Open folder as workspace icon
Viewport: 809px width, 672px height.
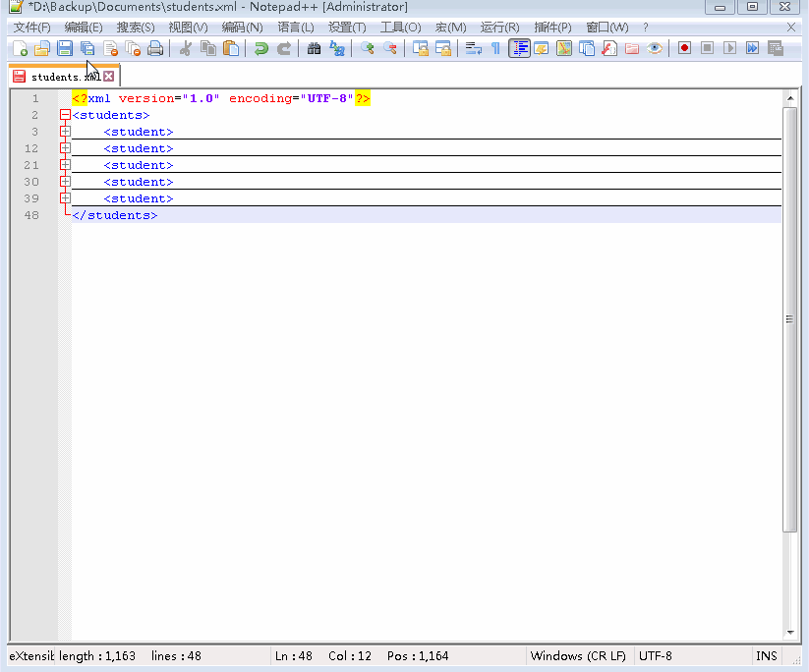632,48
